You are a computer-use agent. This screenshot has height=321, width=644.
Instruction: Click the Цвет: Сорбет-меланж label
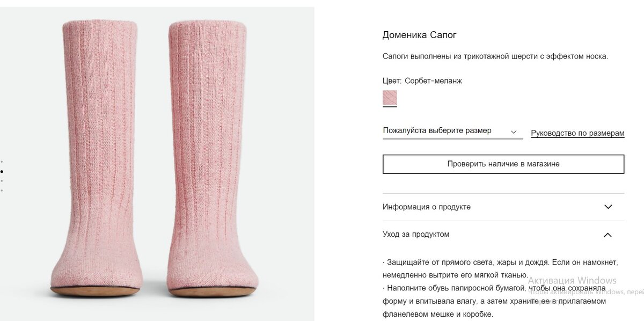[422, 81]
